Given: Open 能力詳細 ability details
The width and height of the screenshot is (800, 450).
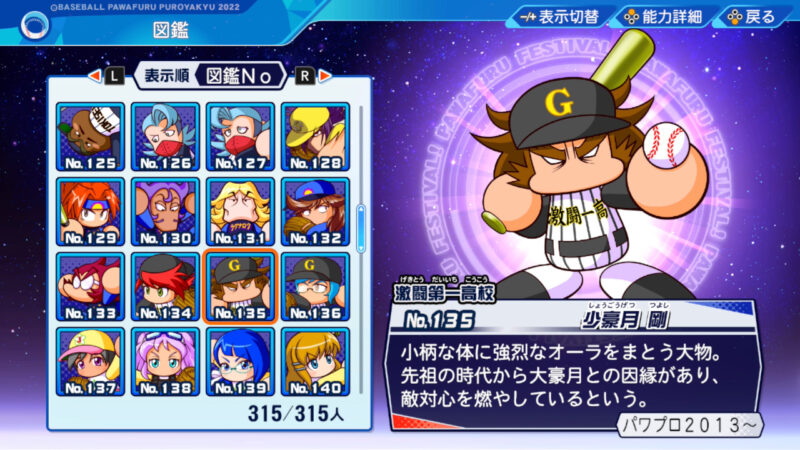Looking at the screenshot, I should 663,17.
